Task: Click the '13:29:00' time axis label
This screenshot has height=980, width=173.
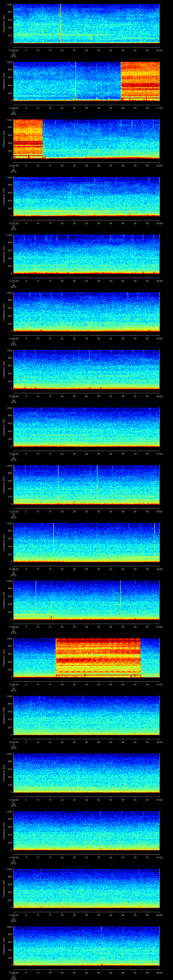Action: pos(13,50)
